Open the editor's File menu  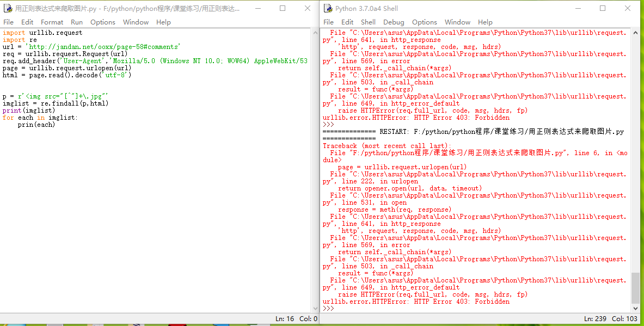(8, 22)
